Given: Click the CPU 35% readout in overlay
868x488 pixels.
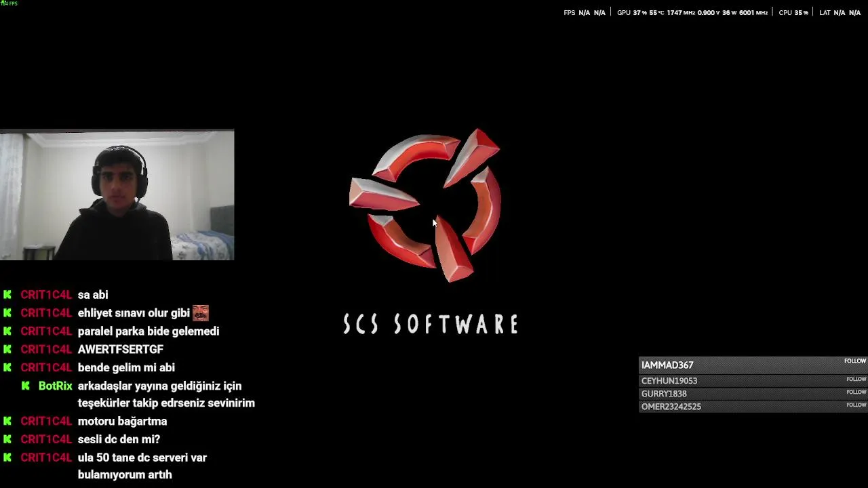Looking at the screenshot, I should coord(793,12).
